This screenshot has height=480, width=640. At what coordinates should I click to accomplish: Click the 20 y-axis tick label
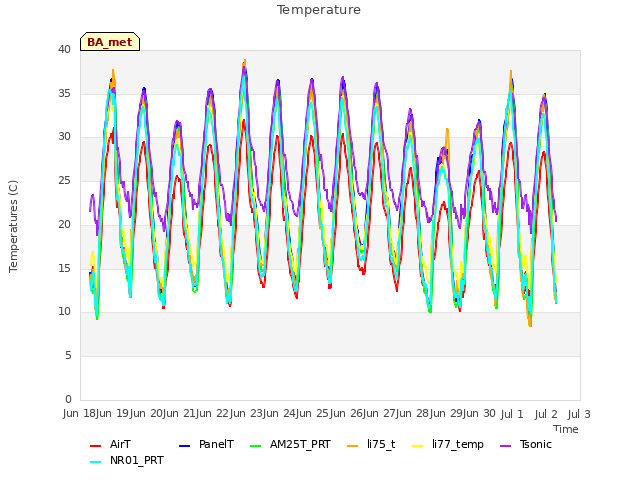pyautogui.click(x=64, y=224)
